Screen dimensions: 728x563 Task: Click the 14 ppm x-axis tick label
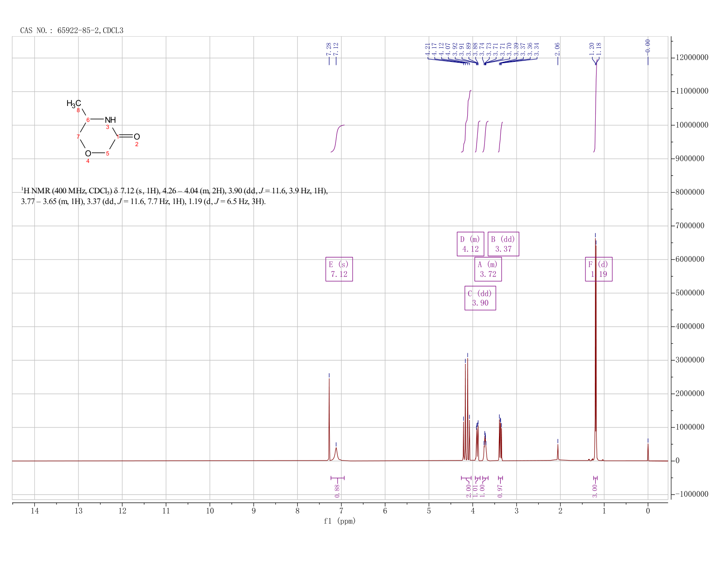[x=34, y=511]
